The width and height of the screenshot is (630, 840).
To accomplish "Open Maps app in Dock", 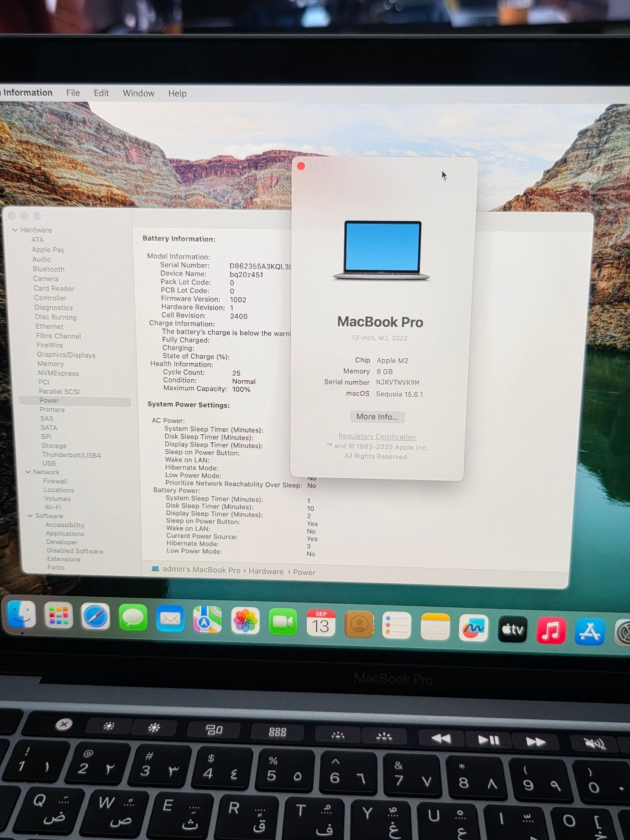I will [x=207, y=619].
